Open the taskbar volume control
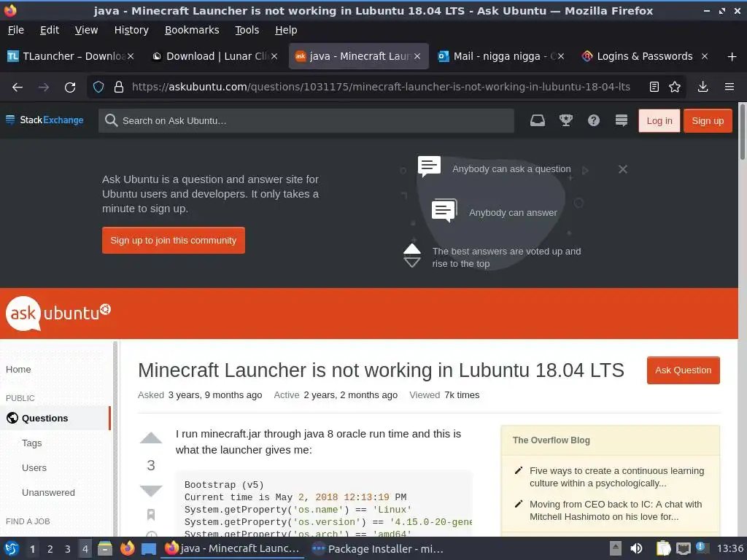This screenshot has width=747, height=560. coord(636,548)
